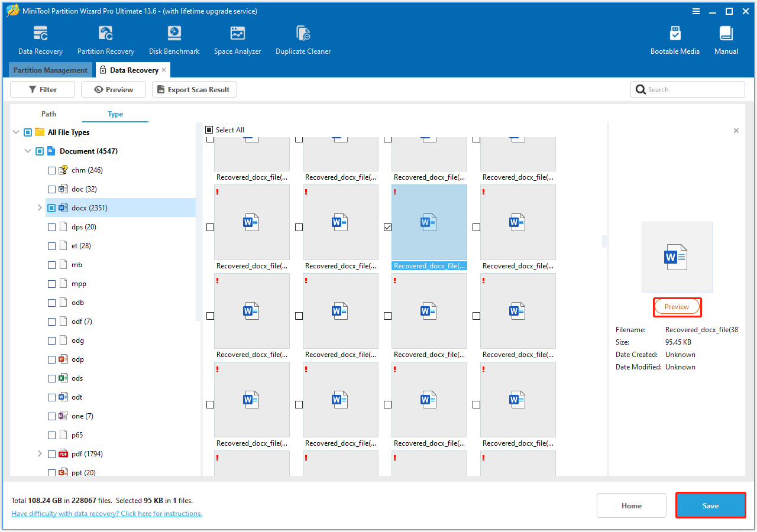Enable the Select All checkbox

[209, 129]
